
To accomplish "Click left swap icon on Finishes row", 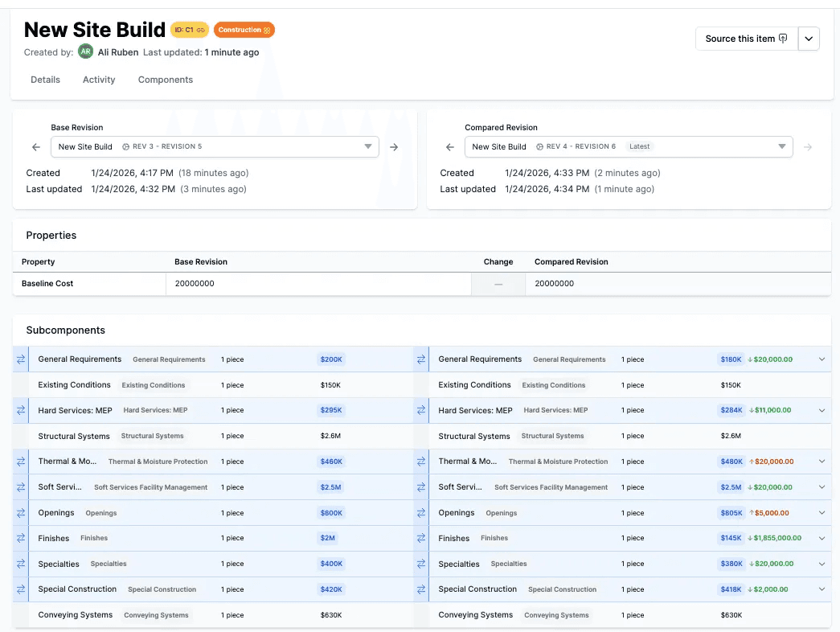I will click(21, 538).
